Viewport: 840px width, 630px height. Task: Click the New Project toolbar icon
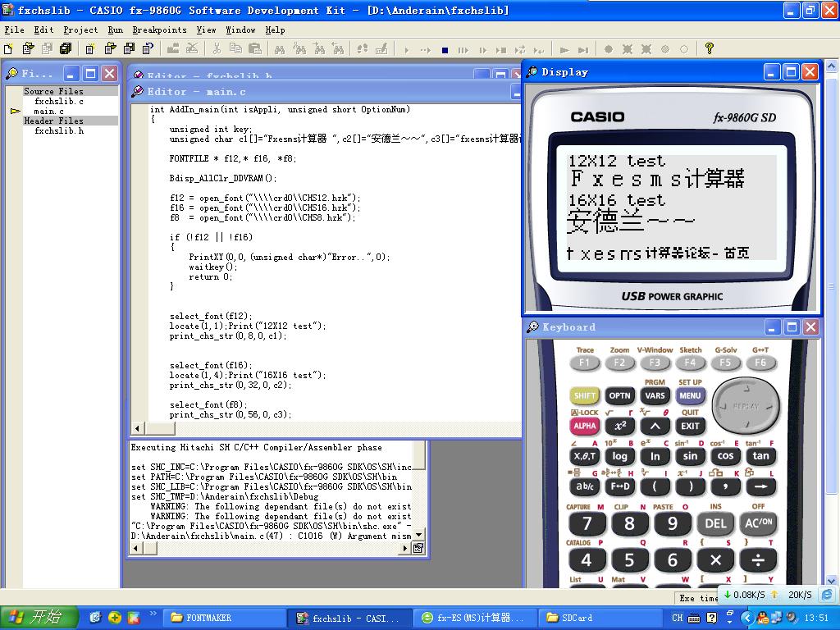click(90, 49)
